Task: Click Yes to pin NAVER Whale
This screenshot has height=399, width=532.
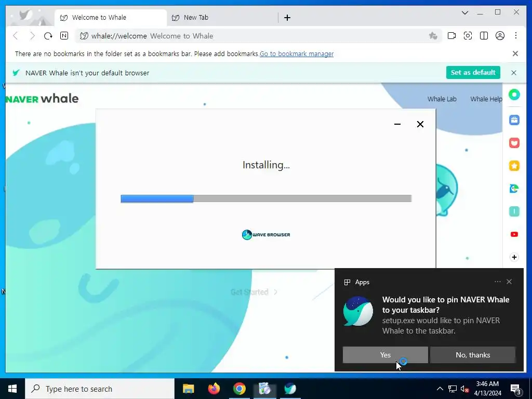Action: tap(385, 355)
